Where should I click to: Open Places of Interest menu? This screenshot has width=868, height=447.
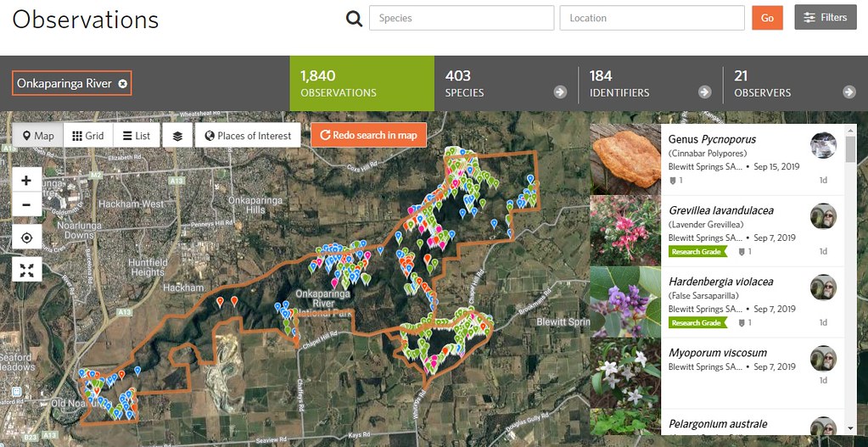click(247, 136)
